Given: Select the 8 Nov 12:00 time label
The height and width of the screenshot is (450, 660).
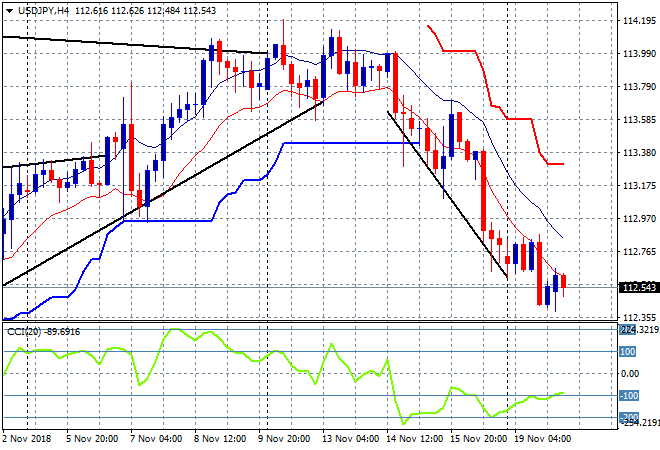Looking at the screenshot, I should pyautogui.click(x=220, y=439).
